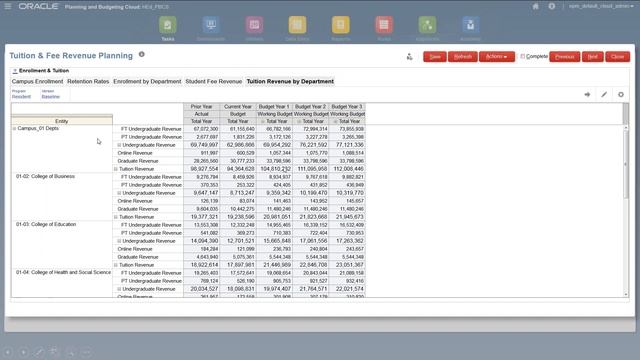Go to Home via the house icon
The width and height of the screenshot is (640, 360).
pos(536,6)
